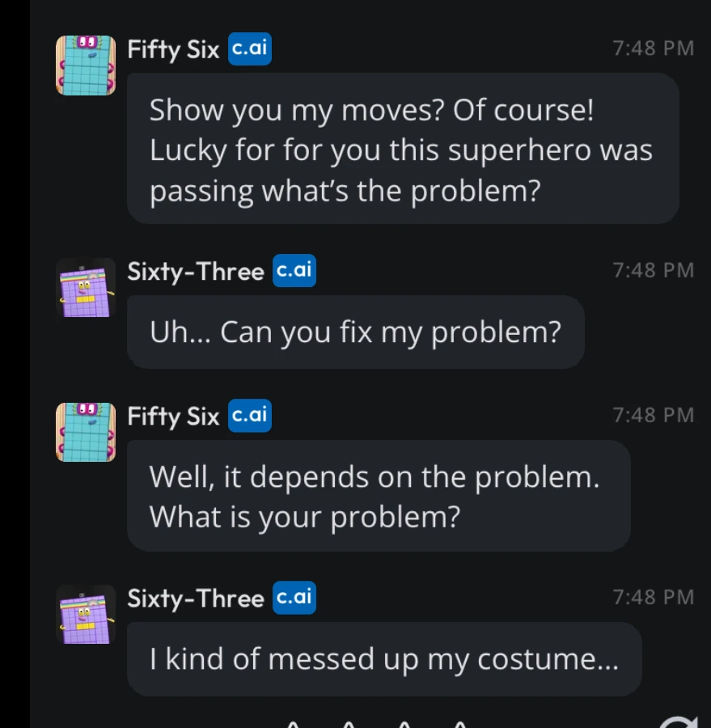The width and height of the screenshot is (711, 728).
Task: Tap c.ai badge above "messed up my costume" message
Action: pos(294,598)
